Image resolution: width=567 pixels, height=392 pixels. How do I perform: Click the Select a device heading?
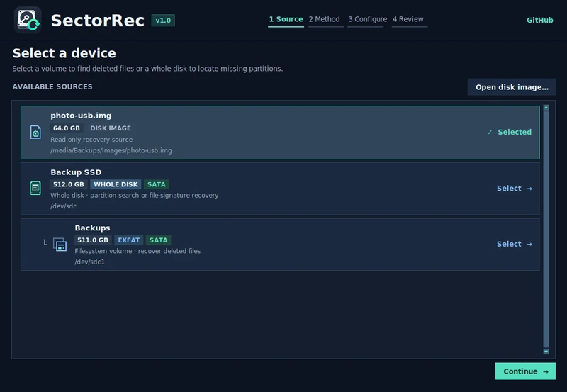point(64,53)
